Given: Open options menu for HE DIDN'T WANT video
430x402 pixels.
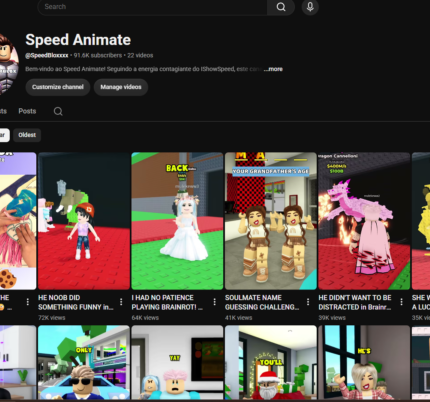Looking at the screenshot, I should coord(401,302).
